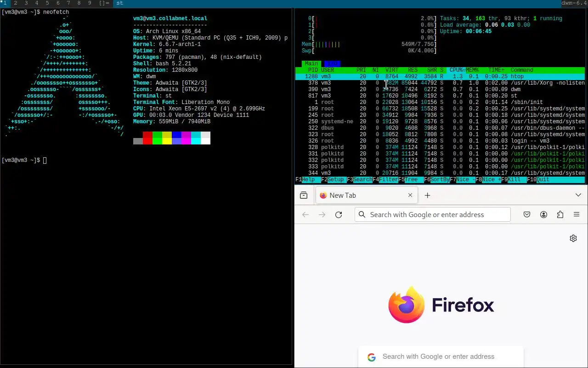Image resolution: width=588 pixels, height=368 pixels.
Task: Select the login -- vm3 process row
Action: (440, 141)
